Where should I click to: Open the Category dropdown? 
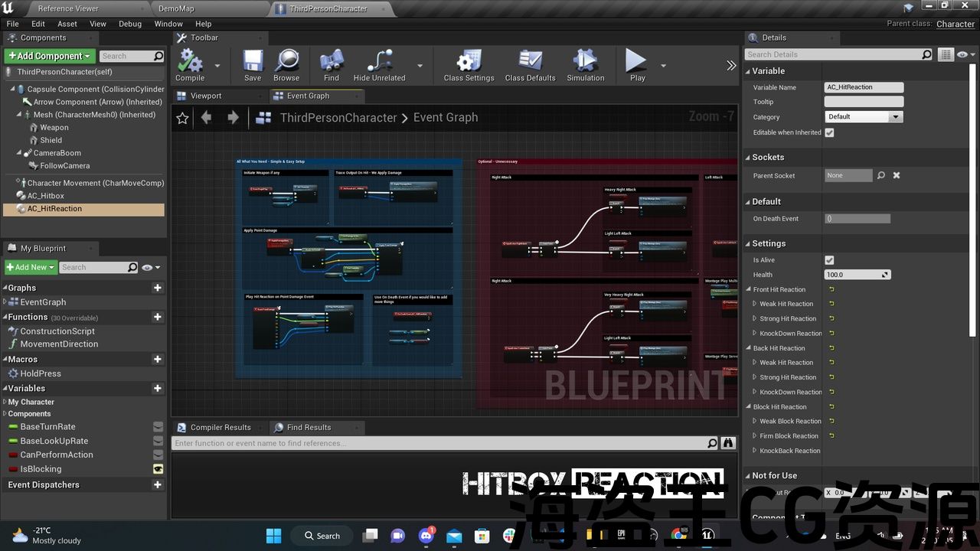pos(864,117)
